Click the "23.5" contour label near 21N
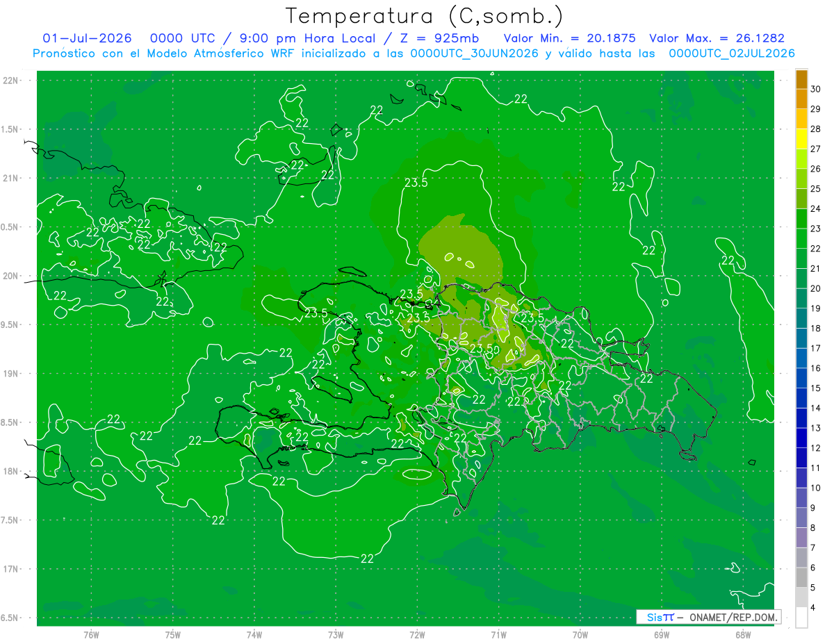Viewport: 834px width, 644px height. [x=416, y=183]
